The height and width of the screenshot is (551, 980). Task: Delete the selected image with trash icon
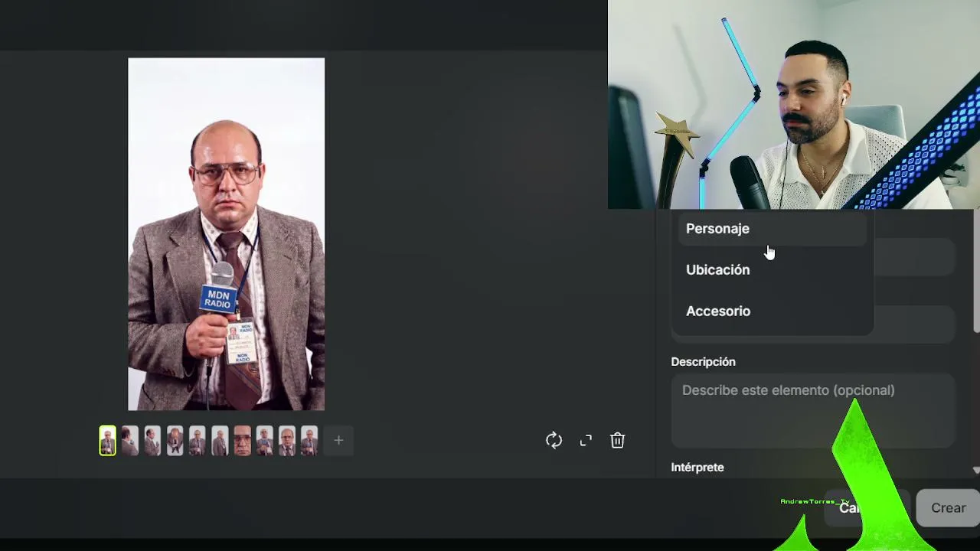pyautogui.click(x=618, y=440)
